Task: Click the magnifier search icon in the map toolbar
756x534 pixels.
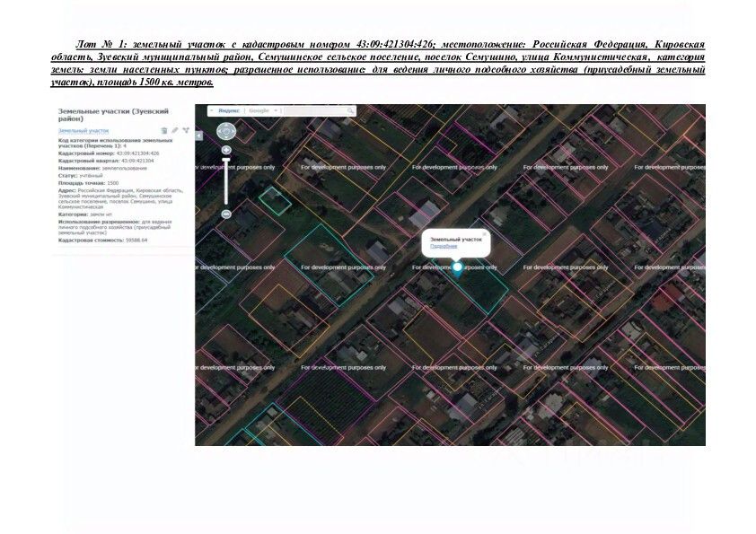Action: [x=350, y=111]
